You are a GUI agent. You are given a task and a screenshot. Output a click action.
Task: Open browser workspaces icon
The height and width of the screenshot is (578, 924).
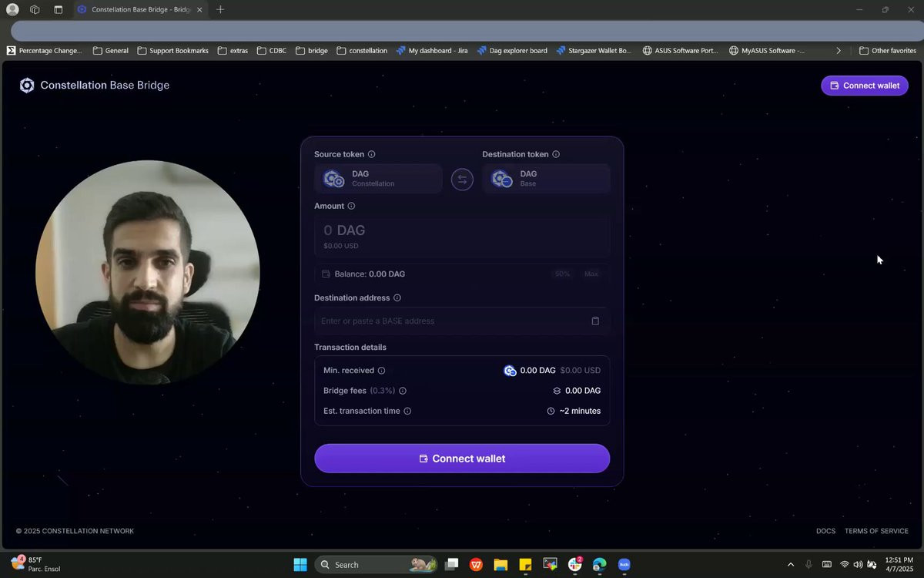35,9
